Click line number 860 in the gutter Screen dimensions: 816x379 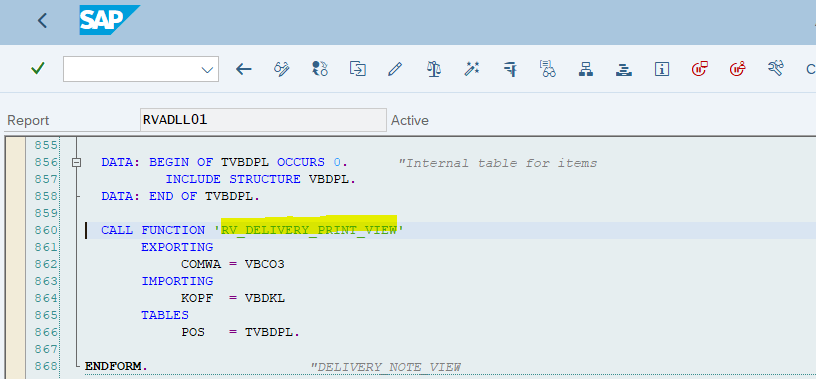[x=46, y=230]
